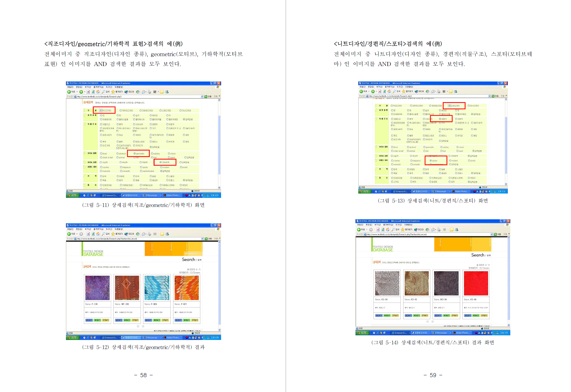Viewport: 571px width, 392px height.
Task: Print the page using the printer icon
Action: (149, 92)
